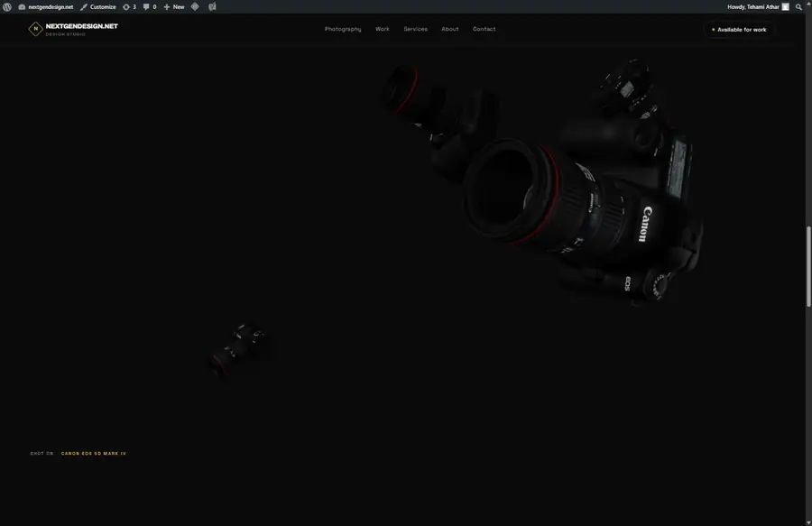Open the nextgendesign.net site dashboard link
812x526 pixels.
pyautogui.click(x=46, y=6)
